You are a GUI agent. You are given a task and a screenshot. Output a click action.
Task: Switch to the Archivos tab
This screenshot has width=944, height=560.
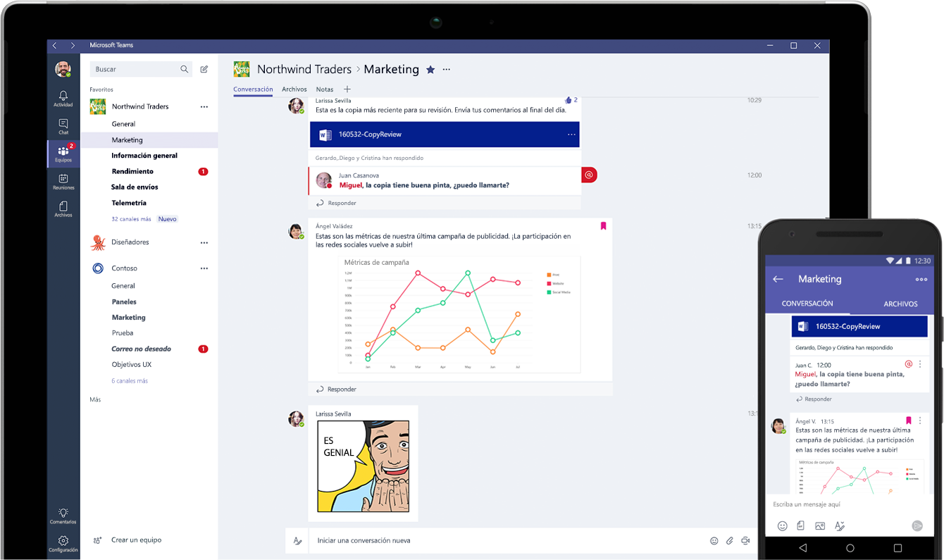tap(294, 89)
